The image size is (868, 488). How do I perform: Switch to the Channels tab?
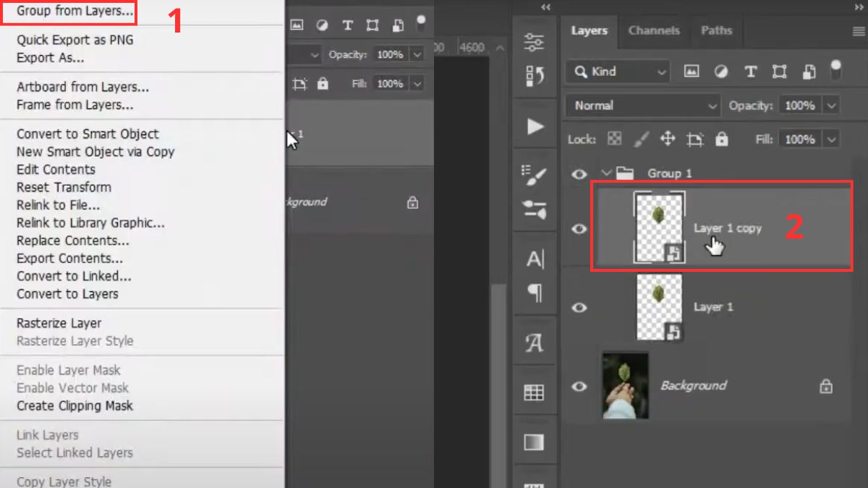tap(654, 31)
